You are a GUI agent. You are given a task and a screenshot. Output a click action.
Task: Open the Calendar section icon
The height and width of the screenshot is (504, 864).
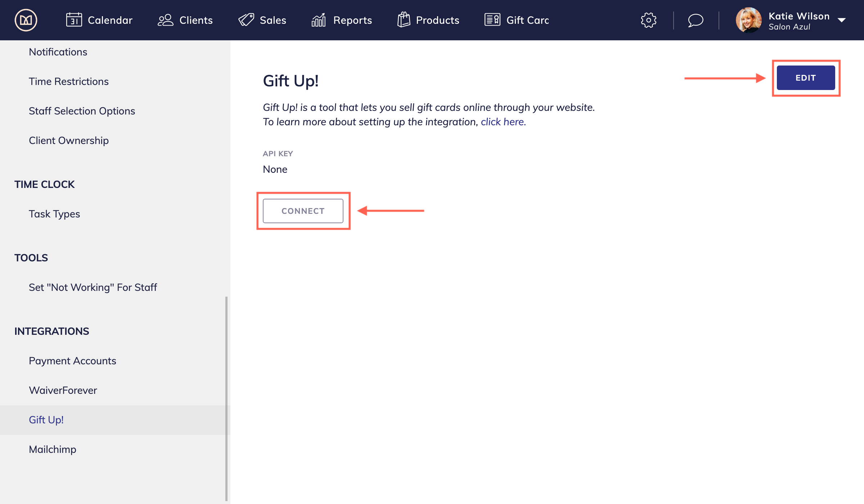tap(75, 20)
